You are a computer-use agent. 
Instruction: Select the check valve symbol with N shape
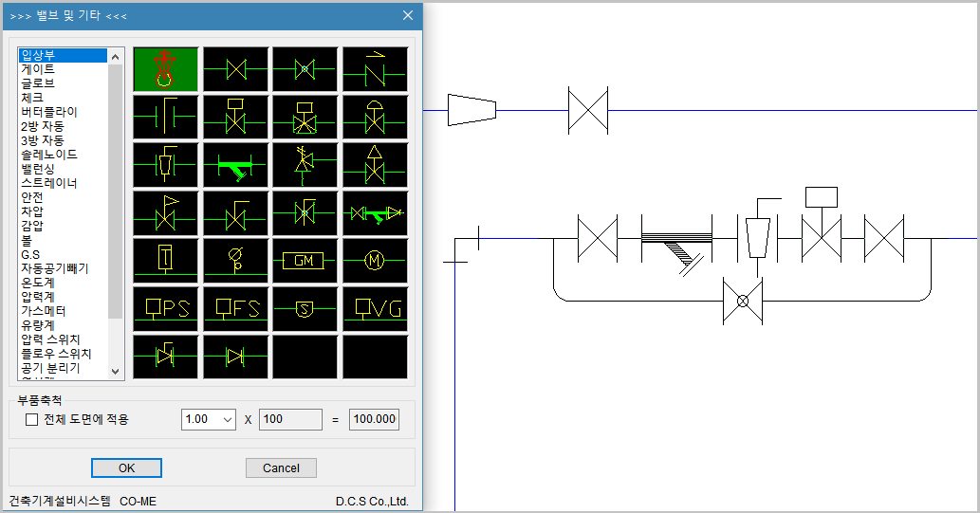pos(375,69)
